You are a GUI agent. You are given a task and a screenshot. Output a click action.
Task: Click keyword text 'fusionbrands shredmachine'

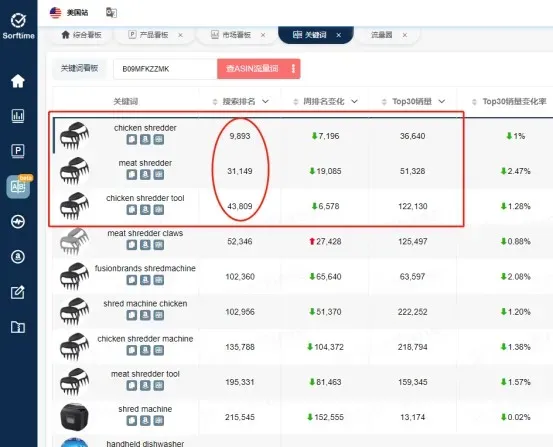[x=145, y=268]
